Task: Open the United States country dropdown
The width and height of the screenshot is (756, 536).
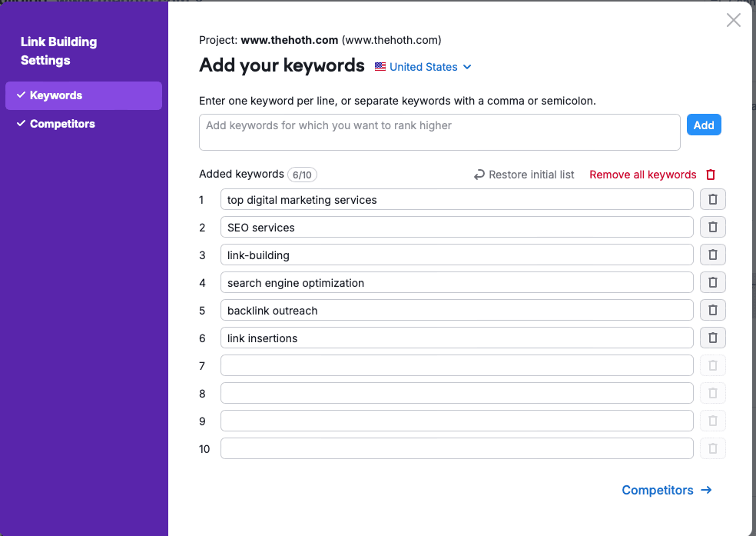Action: [423, 67]
